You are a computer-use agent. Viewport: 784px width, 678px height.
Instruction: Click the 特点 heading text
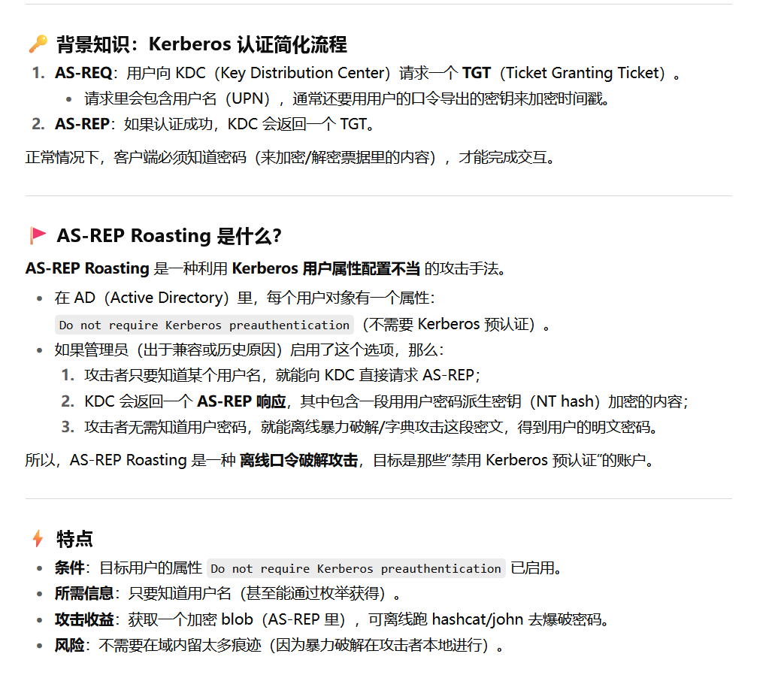[74, 539]
